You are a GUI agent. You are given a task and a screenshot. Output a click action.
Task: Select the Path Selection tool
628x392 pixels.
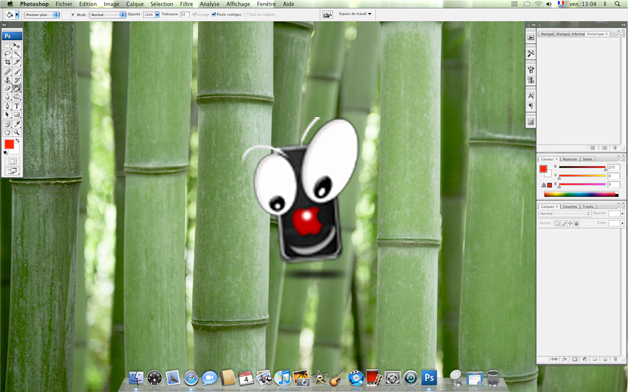click(x=7, y=115)
